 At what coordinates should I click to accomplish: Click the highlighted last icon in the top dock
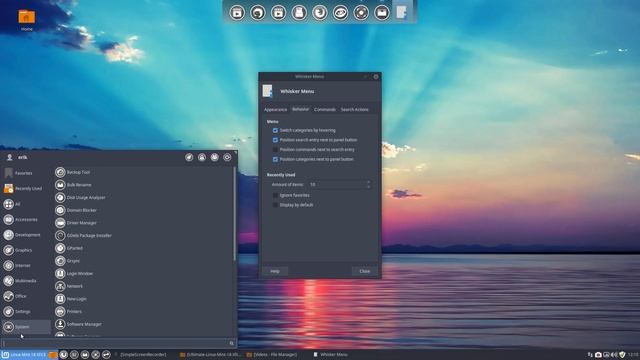coord(402,12)
